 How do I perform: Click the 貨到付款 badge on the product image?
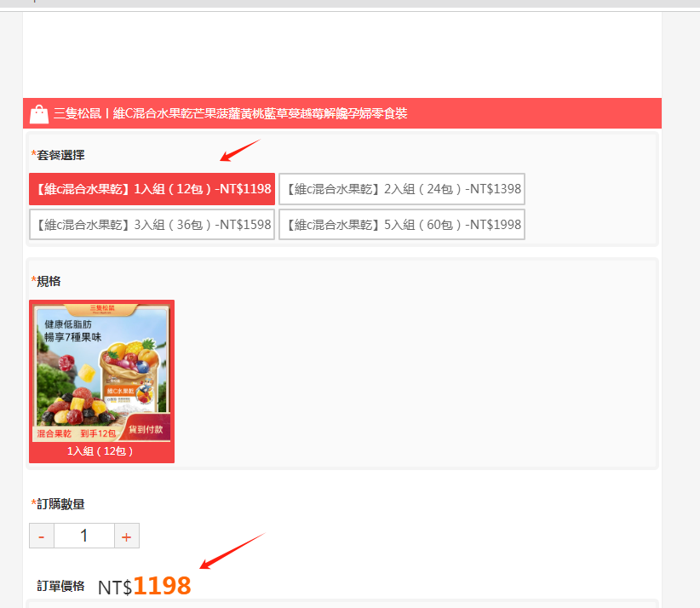coord(146,429)
